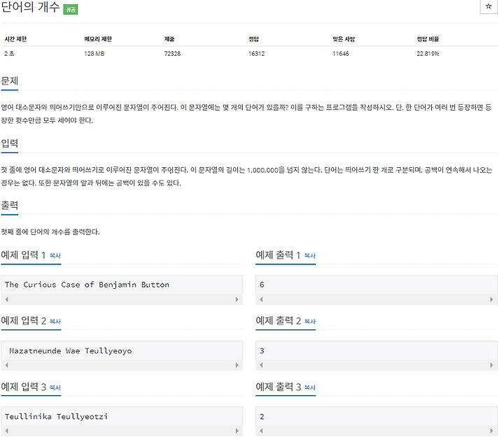This screenshot has height=442, width=504.
Task: Click the '정답' column header
Action: pyautogui.click(x=253, y=39)
